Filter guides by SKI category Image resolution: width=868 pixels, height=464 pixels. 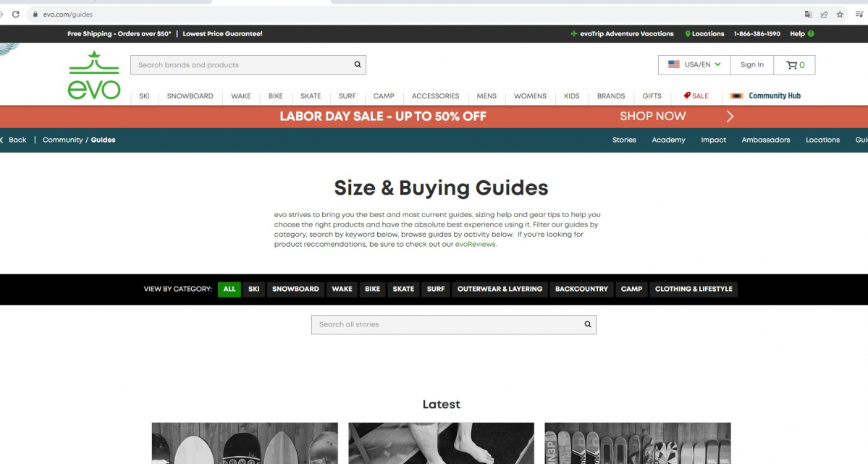point(253,289)
